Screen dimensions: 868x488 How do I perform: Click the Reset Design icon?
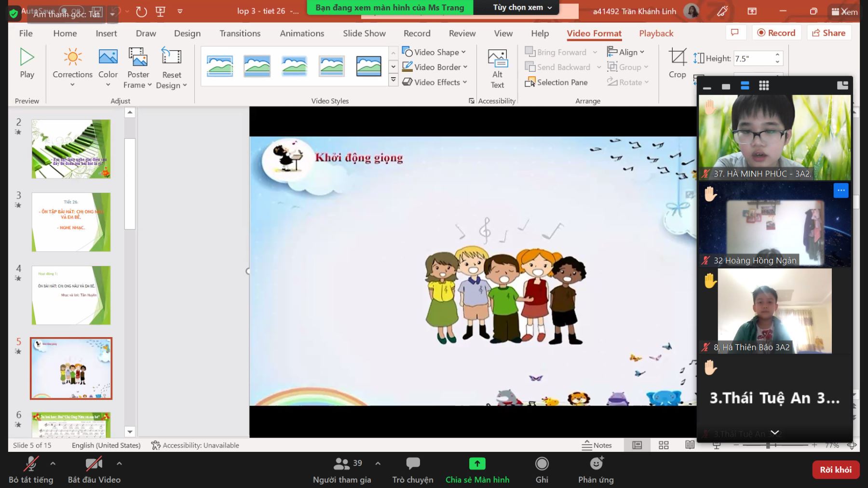click(x=171, y=57)
